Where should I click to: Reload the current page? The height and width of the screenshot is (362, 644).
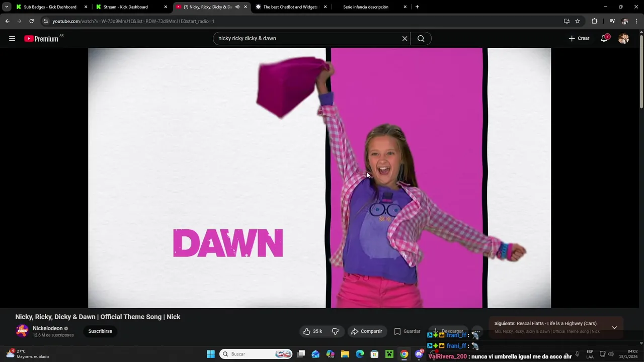point(31,21)
